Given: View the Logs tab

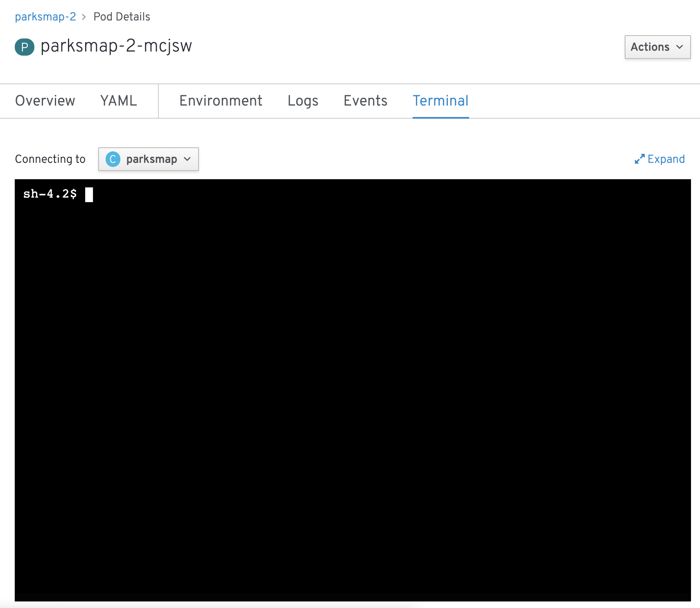Looking at the screenshot, I should pos(303,101).
